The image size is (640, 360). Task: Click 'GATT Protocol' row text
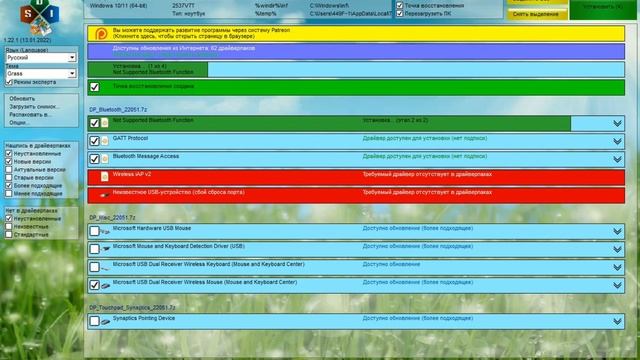point(130,138)
